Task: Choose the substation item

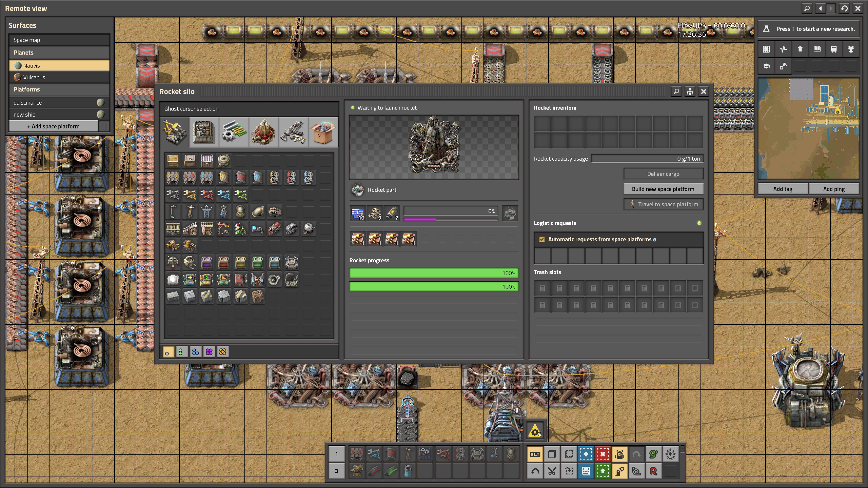Action: point(224,212)
